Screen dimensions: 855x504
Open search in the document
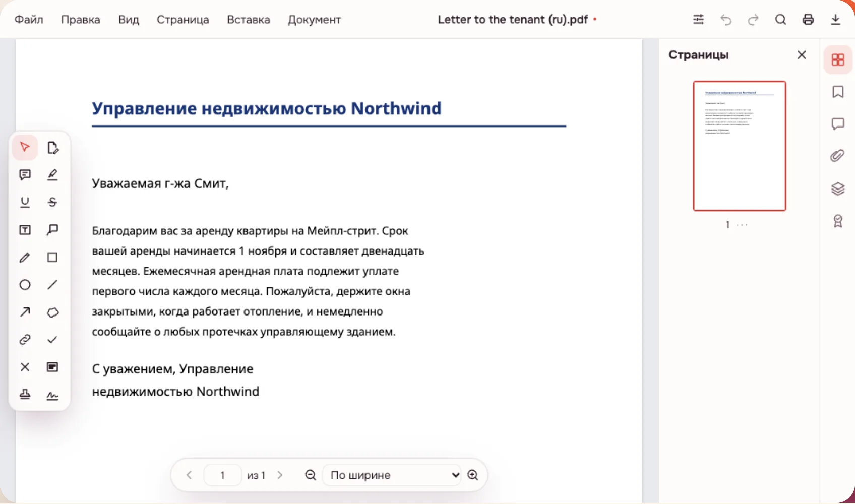tap(780, 20)
